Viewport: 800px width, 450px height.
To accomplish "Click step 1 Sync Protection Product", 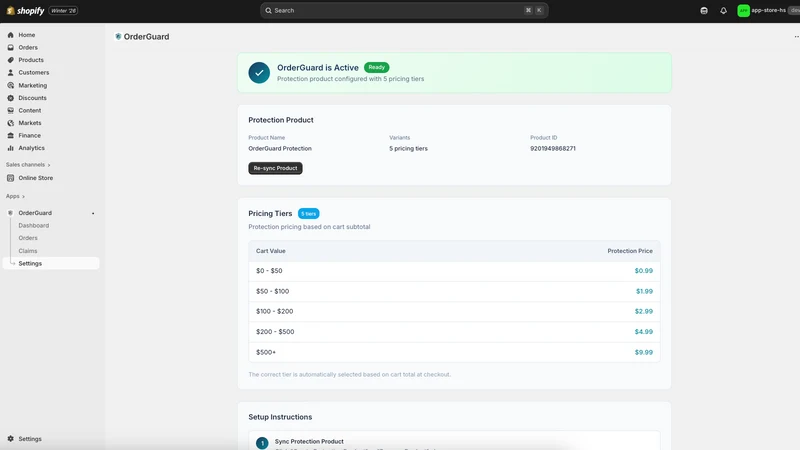I will 309,441.
